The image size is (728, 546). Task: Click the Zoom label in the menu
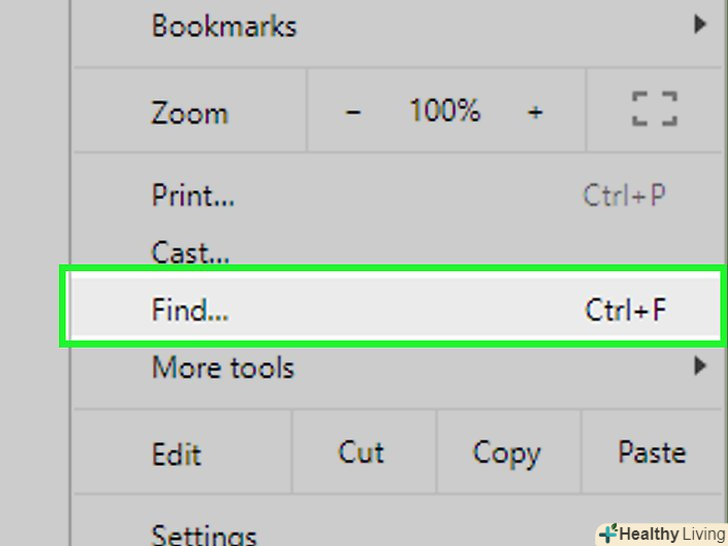pos(190,112)
